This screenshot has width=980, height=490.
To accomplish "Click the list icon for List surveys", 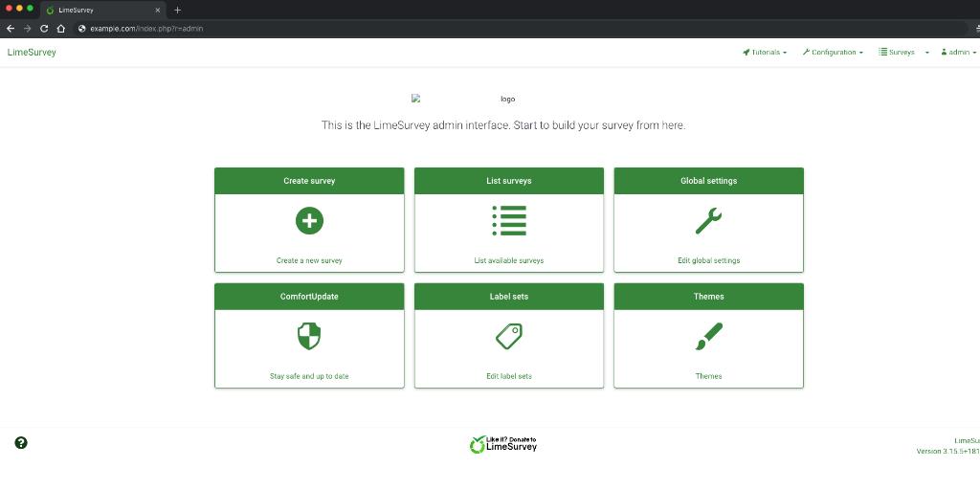I will (x=509, y=221).
